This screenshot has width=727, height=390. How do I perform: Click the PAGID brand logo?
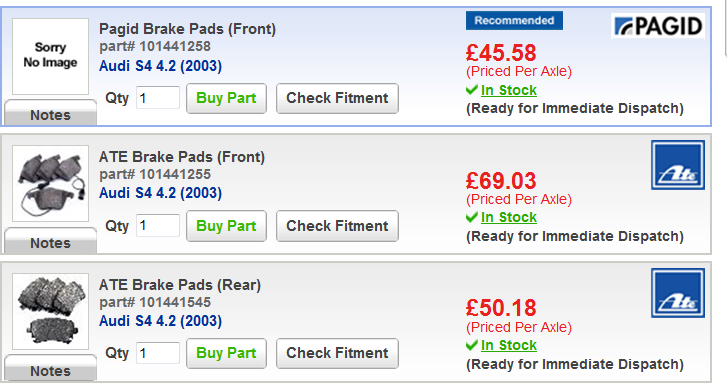[658, 26]
